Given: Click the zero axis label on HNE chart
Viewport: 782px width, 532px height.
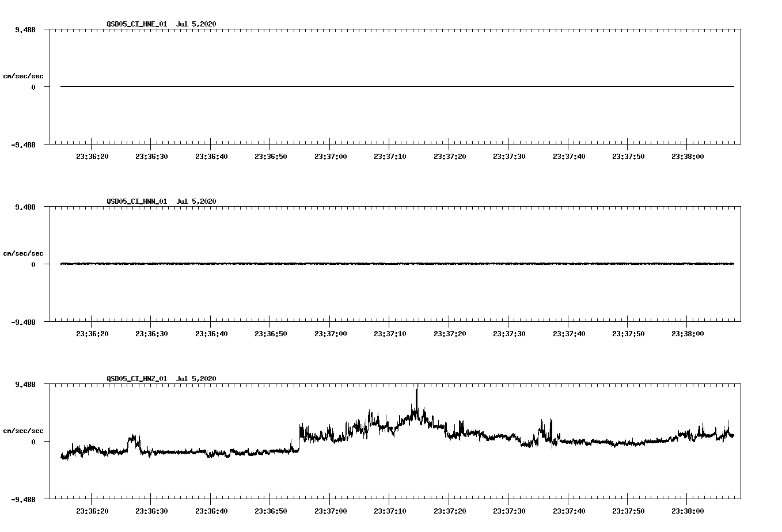Looking at the screenshot, I should coord(33,88).
